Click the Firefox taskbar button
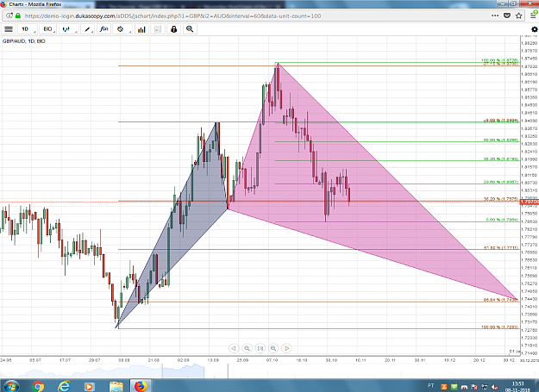Image resolution: width=539 pixels, height=392 pixels. [x=141, y=386]
